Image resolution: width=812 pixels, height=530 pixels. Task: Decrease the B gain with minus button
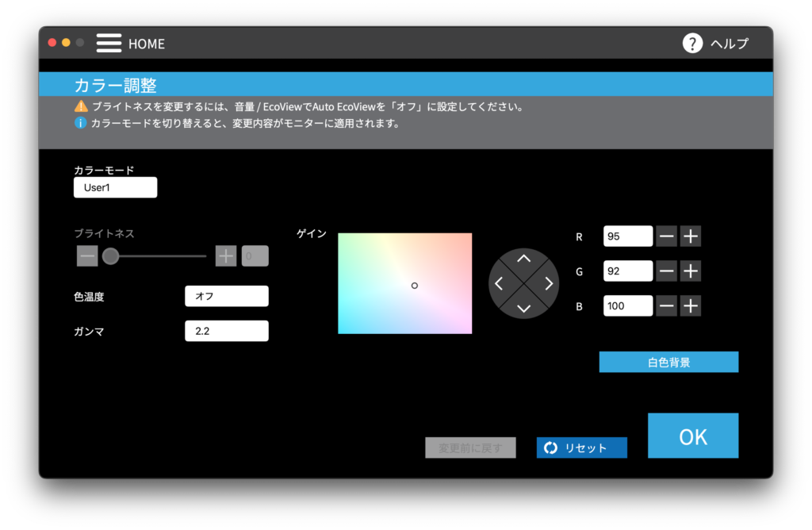point(667,306)
